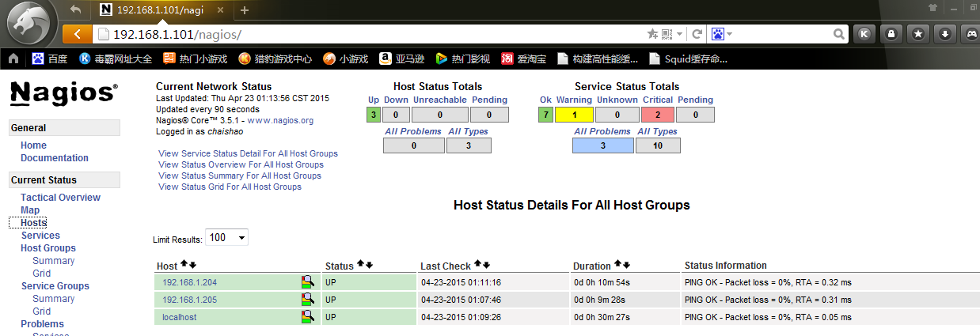980x336 pixels.
Task: Click the www.nagios.org link
Action: 280,120
